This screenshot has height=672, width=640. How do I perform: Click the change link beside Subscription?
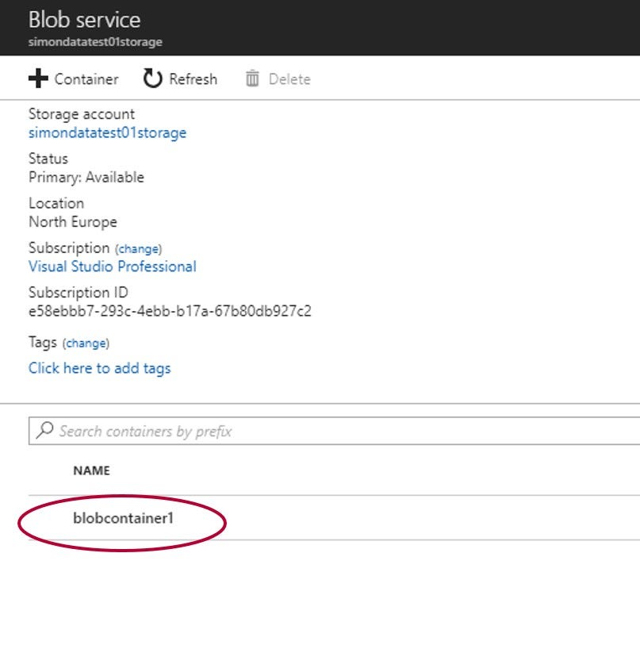point(138,249)
